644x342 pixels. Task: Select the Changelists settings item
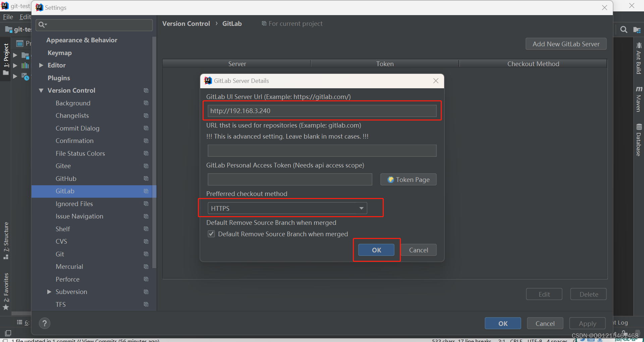click(72, 115)
